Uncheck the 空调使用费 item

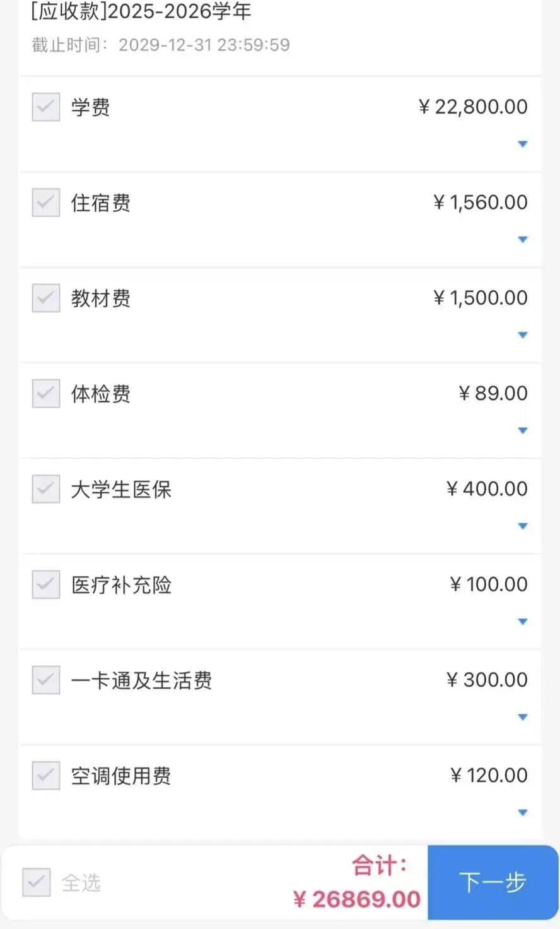pyautogui.click(x=46, y=776)
